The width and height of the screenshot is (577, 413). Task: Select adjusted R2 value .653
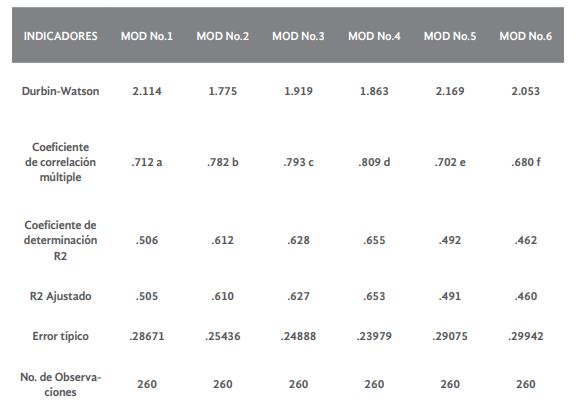[374, 296]
